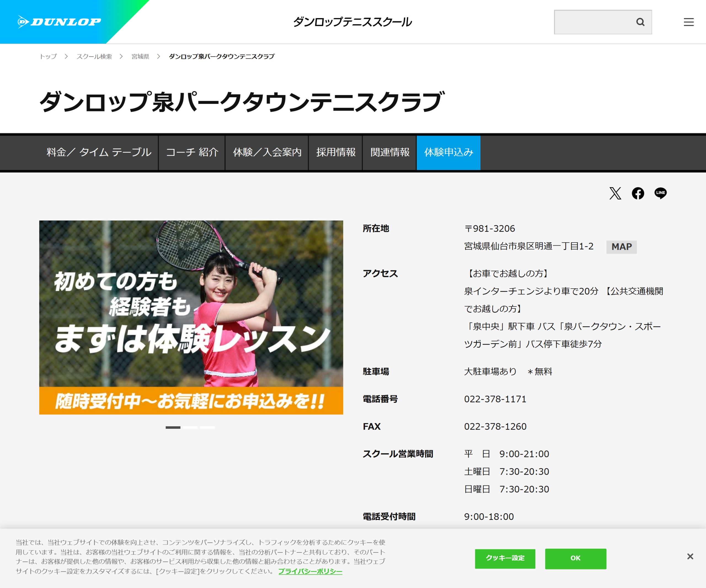Click the trial lesson banner image
Image resolution: width=706 pixels, height=588 pixels.
[x=191, y=317]
